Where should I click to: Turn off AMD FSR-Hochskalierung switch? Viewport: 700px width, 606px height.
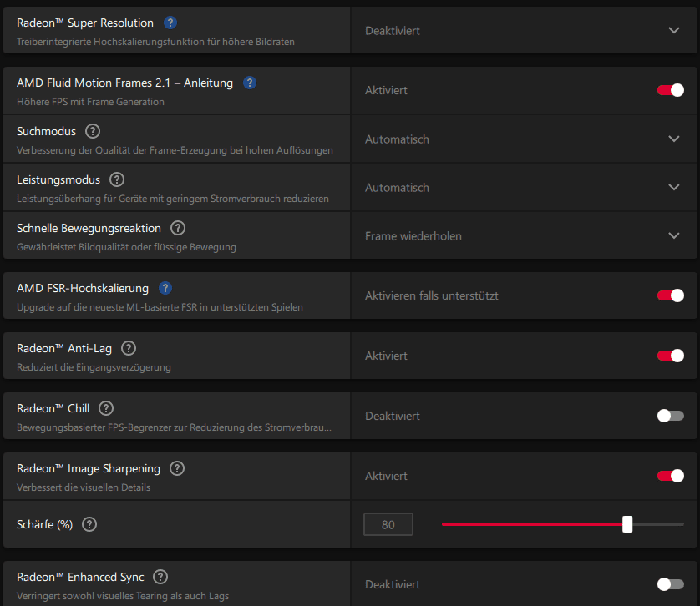click(671, 295)
